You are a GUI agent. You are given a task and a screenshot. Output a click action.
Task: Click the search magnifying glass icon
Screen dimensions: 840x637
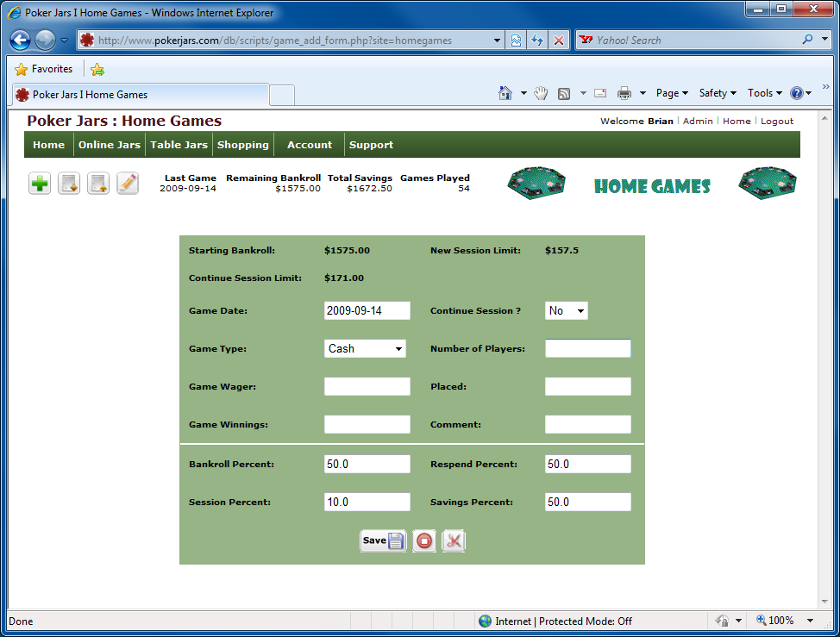pos(807,40)
